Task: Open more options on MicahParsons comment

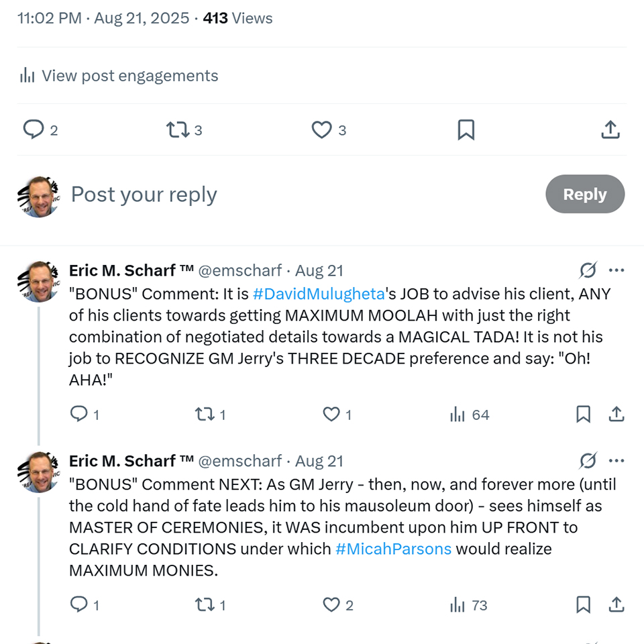Action: coord(616,461)
